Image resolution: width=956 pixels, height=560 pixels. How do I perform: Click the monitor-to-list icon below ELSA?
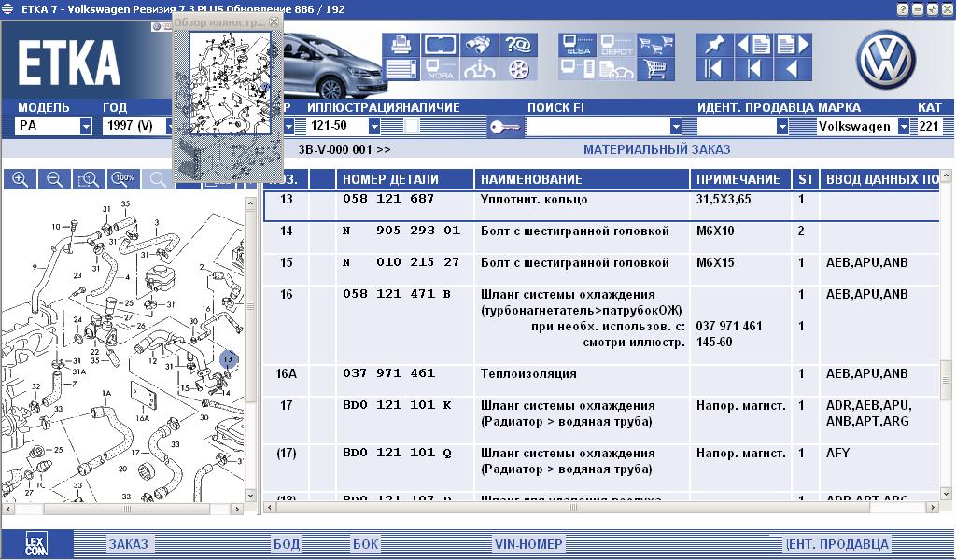point(577,69)
